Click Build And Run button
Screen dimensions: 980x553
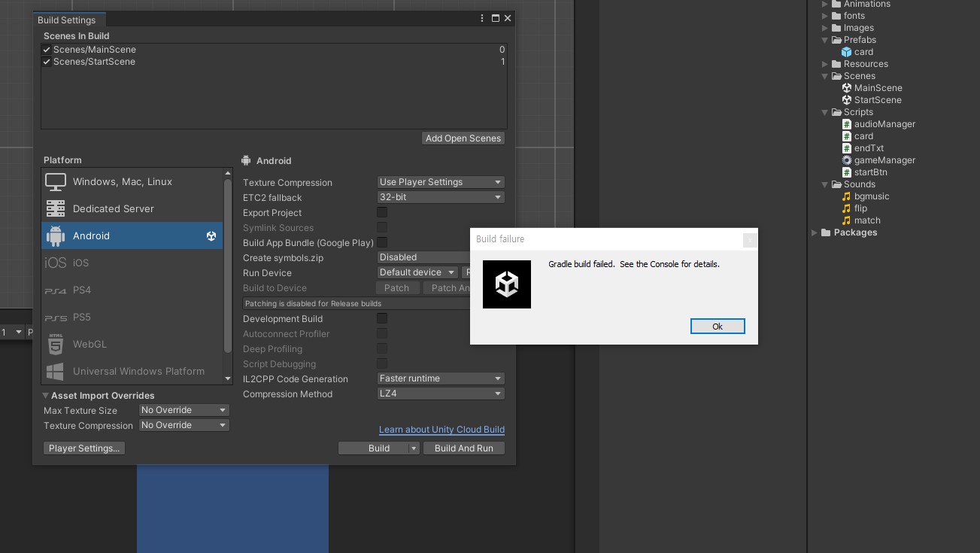tap(464, 448)
